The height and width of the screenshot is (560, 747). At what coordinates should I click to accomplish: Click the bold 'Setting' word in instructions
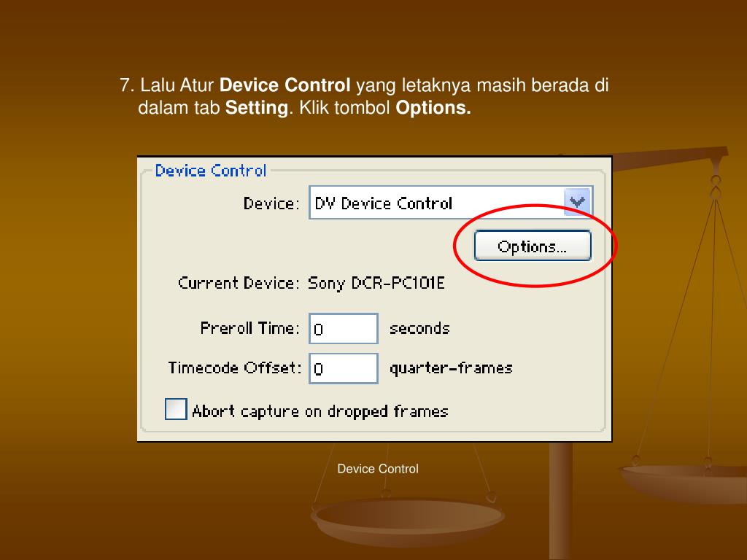(257, 108)
